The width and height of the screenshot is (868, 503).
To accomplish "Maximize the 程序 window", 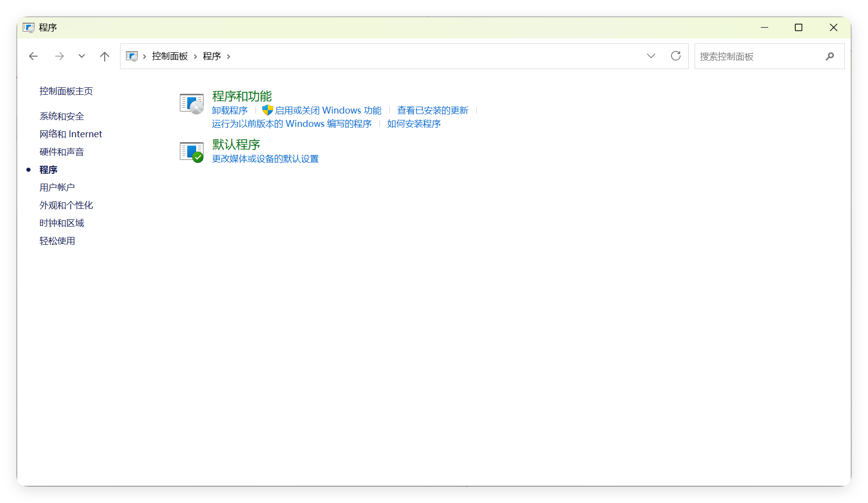I will click(798, 28).
